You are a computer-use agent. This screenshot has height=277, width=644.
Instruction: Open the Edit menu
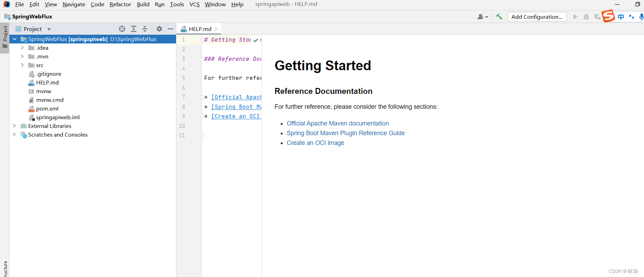point(34,4)
